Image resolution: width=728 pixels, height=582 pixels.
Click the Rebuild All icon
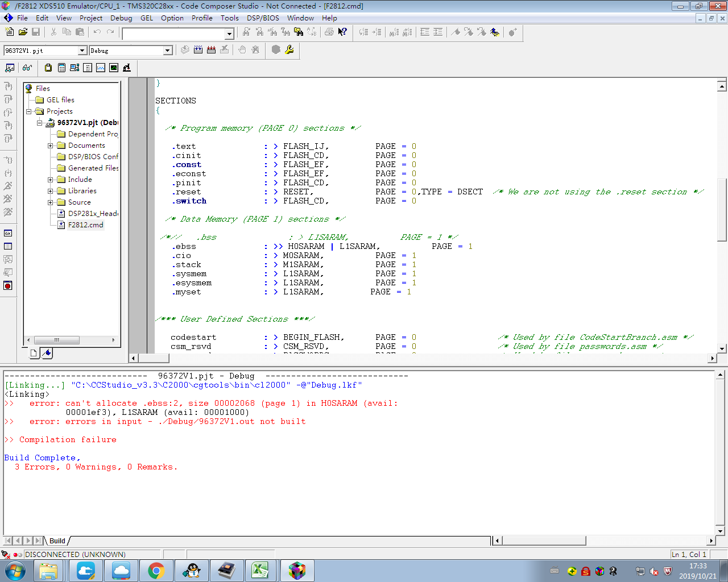[211, 50]
